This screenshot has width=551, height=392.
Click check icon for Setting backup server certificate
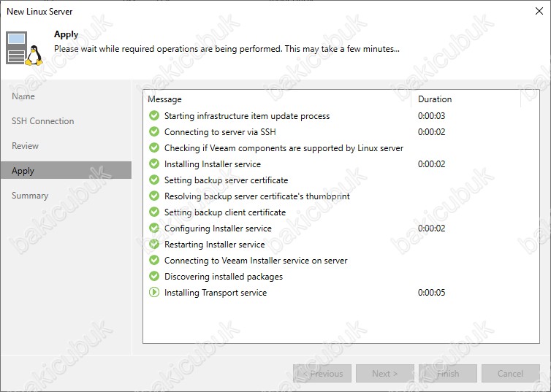click(154, 180)
